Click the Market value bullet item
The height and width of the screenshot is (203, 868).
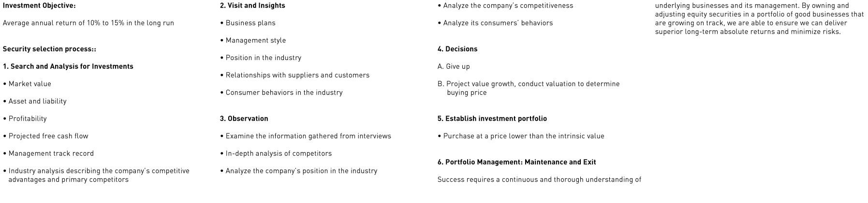pyautogui.click(x=27, y=84)
